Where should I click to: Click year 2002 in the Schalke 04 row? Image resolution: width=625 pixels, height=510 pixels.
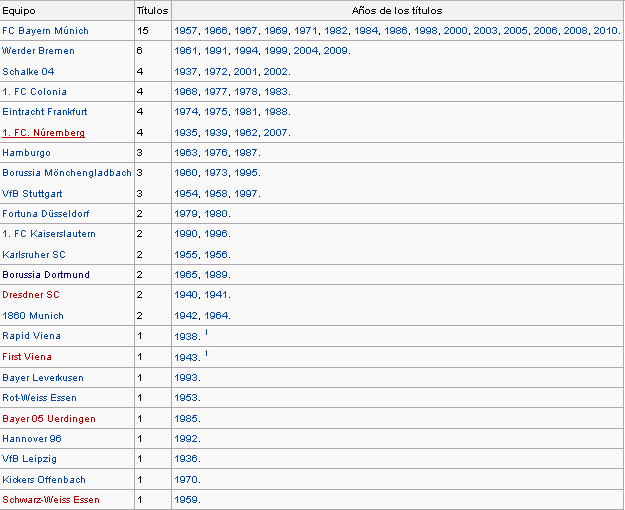point(275,71)
